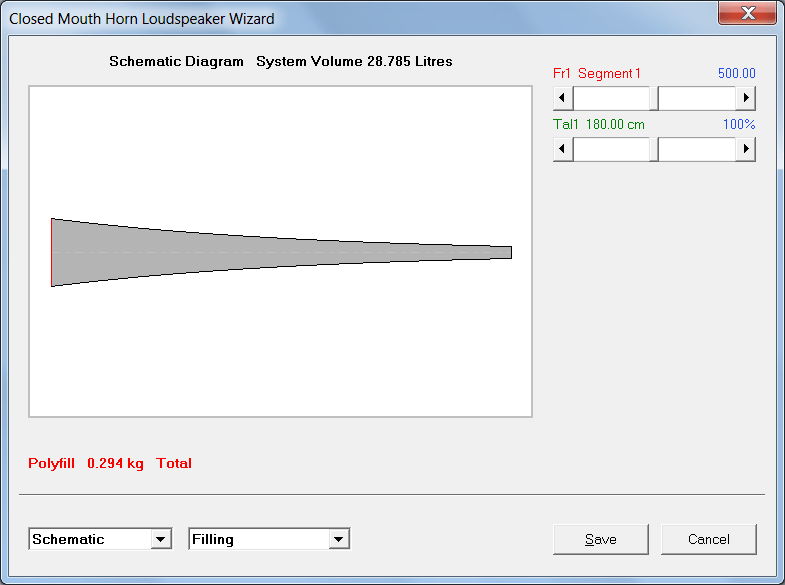
Task: Click left arrow of Tal1 slider
Action: (x=563, y=149)
